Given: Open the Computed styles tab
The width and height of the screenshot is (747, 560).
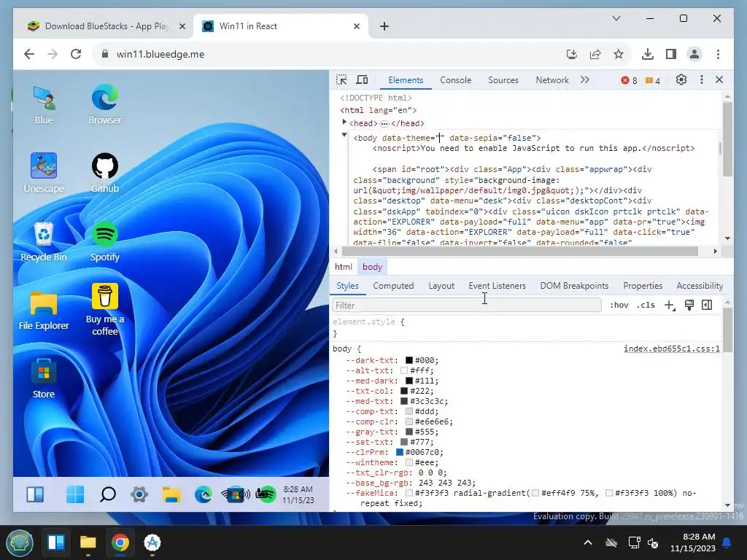Looking at the screenshot, I should tap(393, 286).
